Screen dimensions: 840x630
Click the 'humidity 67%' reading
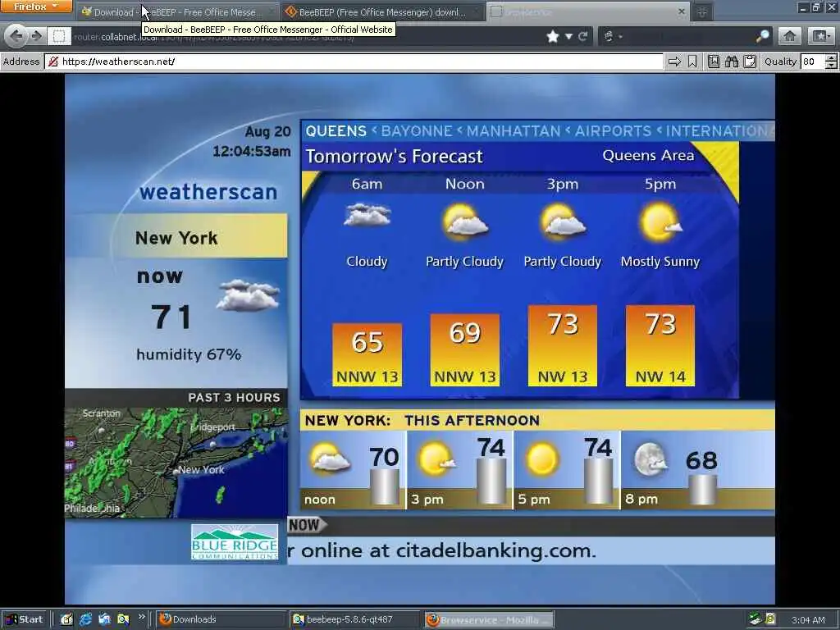[189, 354]
